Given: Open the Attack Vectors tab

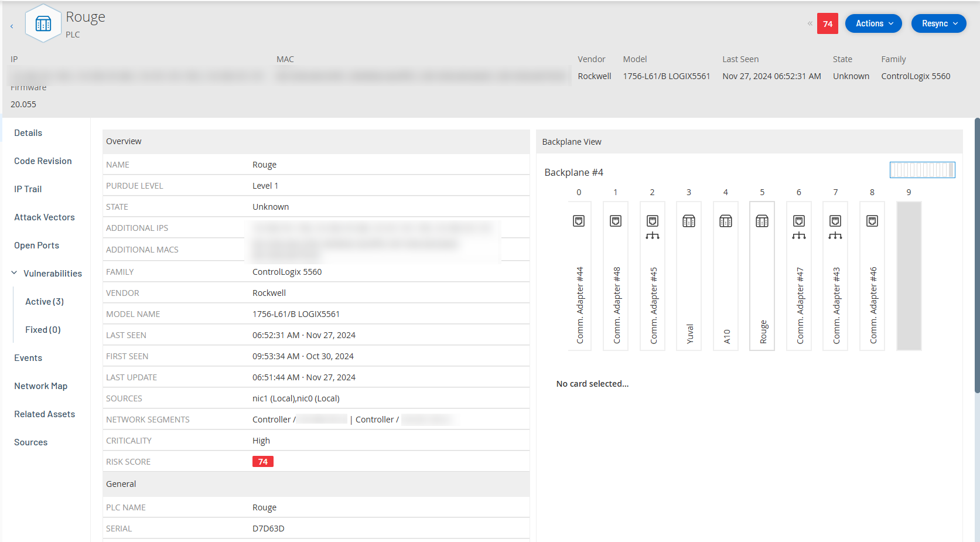Looking at the screenshot, I should (x=45, y=217).
